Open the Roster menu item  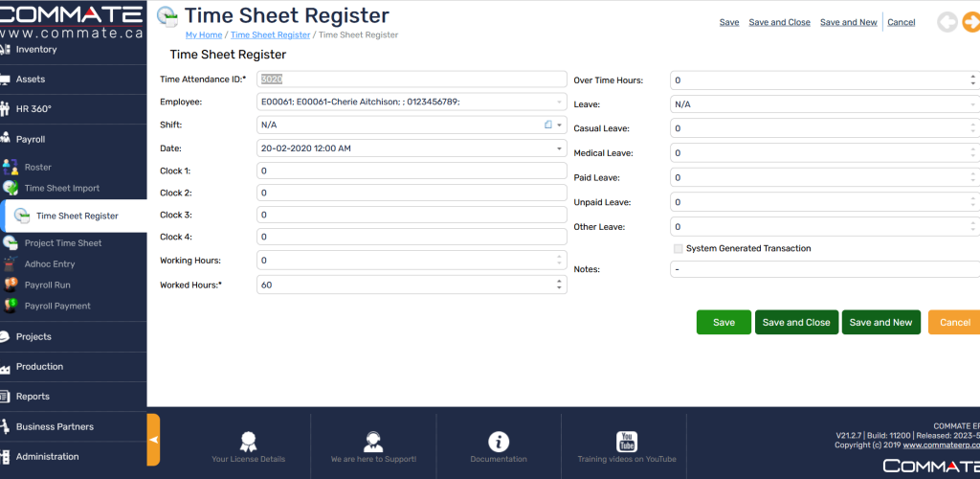38,167
